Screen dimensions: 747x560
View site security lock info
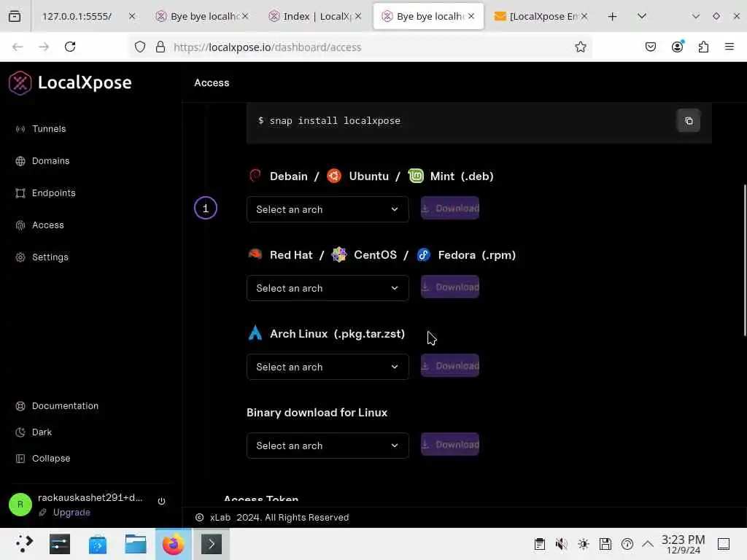160,47
